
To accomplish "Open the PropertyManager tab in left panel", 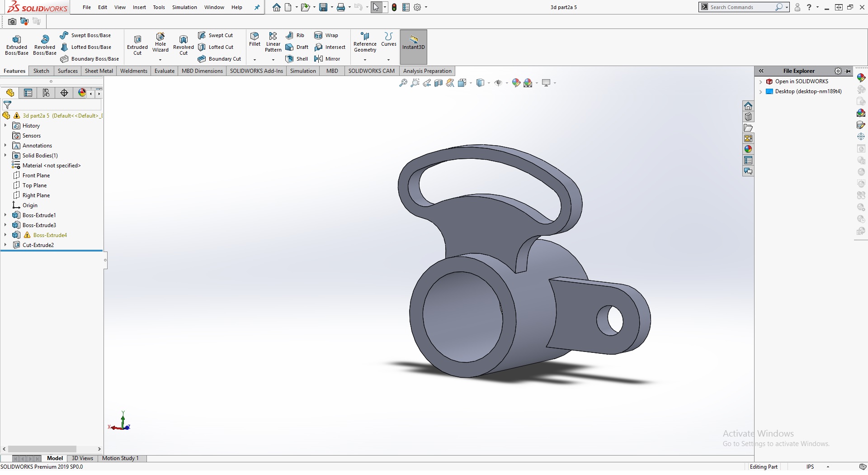I will (28, 93).
